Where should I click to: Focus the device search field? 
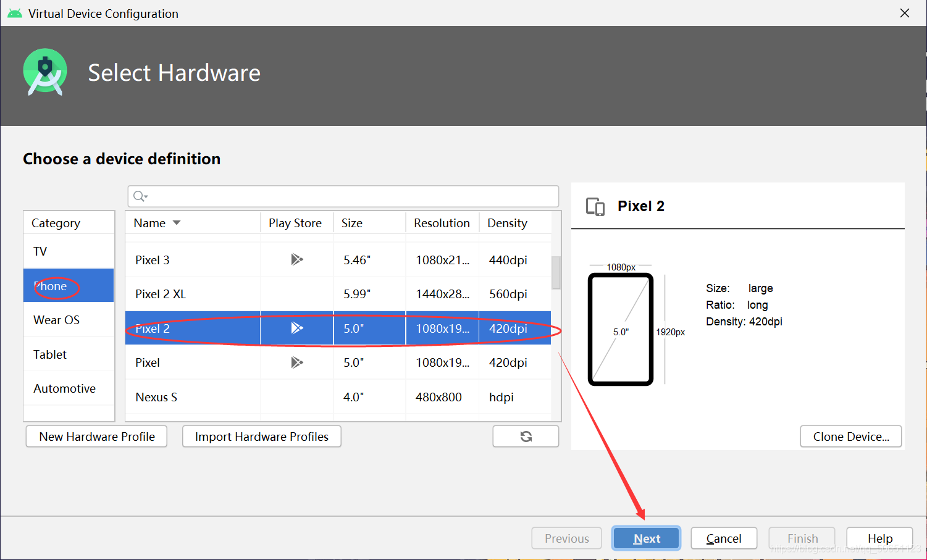pos(343,196)
